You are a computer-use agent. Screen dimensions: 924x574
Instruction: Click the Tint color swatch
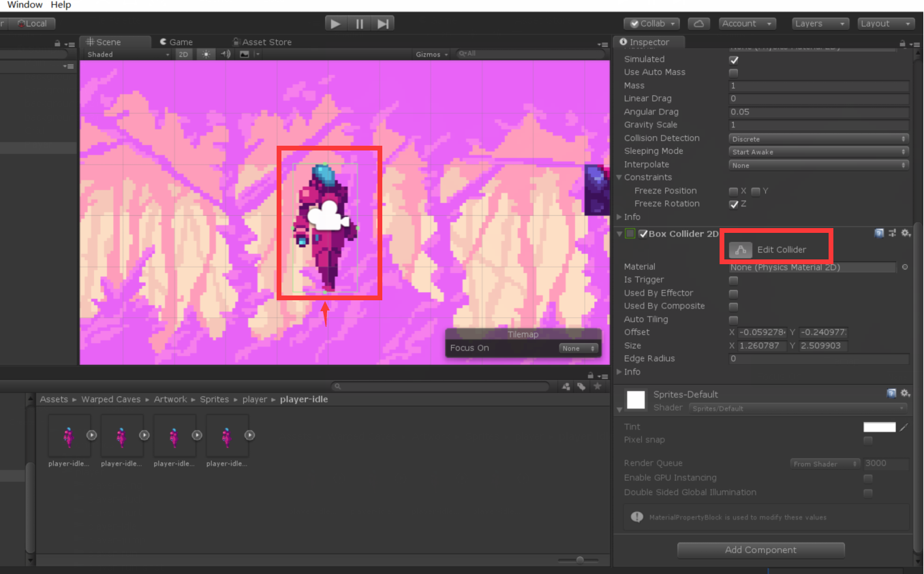tap(879, 426)
